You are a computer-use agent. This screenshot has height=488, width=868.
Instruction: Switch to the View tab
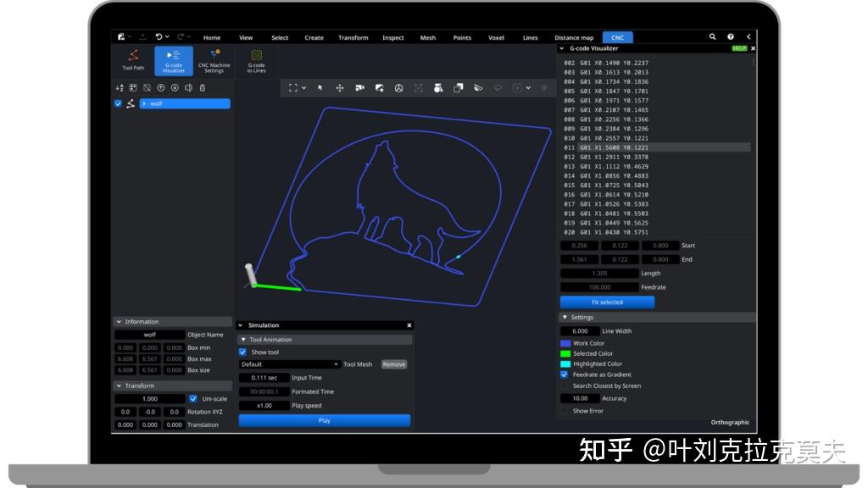(246, 37)
